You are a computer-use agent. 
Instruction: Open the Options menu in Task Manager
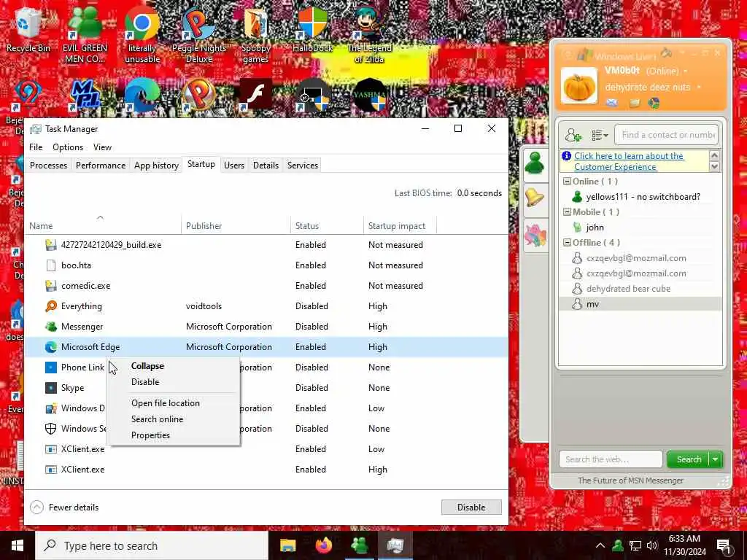coord(68,147)
